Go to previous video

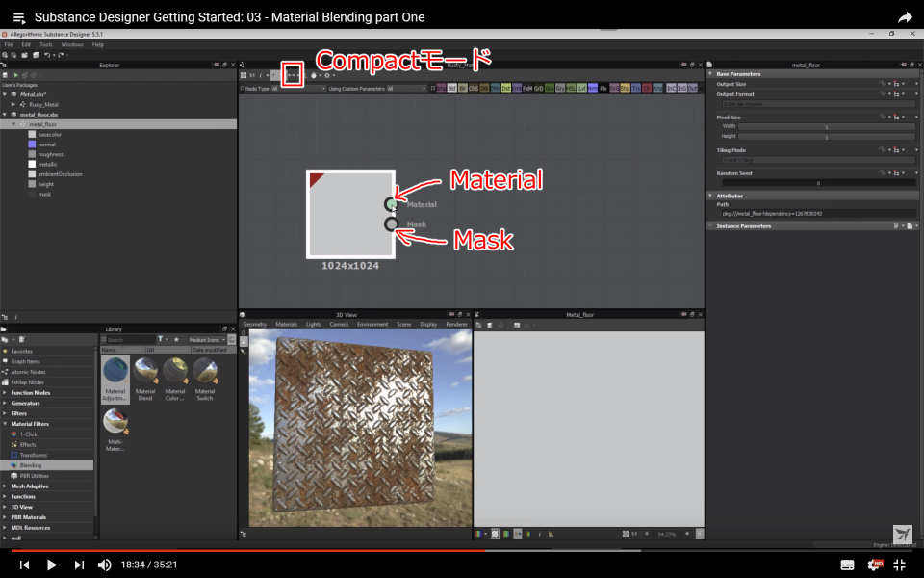pos(24,565)
